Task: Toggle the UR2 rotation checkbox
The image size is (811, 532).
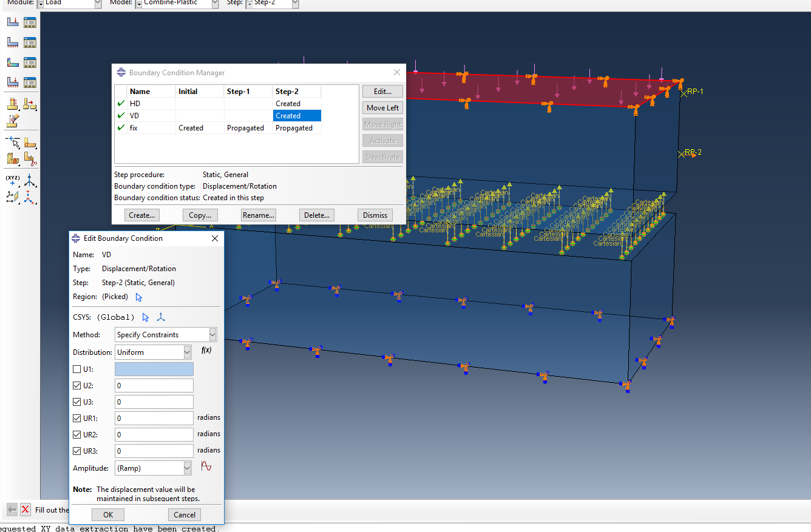Action: (76, 434)
